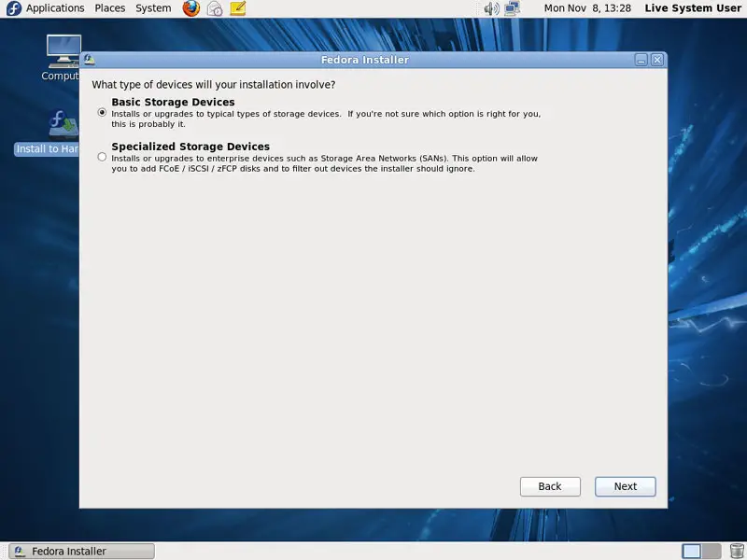Select Specialized Storage Devices radio button
The width and height of the screenshot is (747, 560).
click(102, 157)
